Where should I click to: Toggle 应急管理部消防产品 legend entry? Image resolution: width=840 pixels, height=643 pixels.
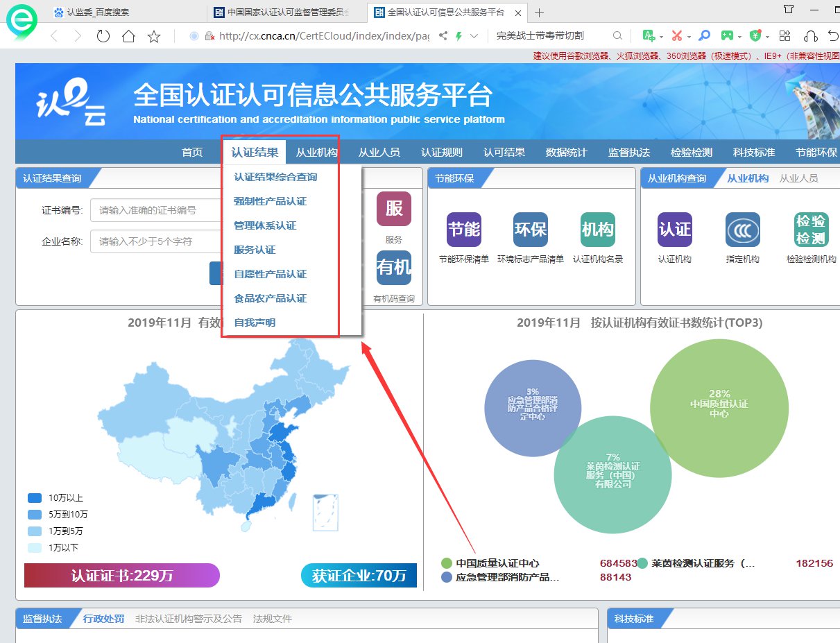[506, 577]
